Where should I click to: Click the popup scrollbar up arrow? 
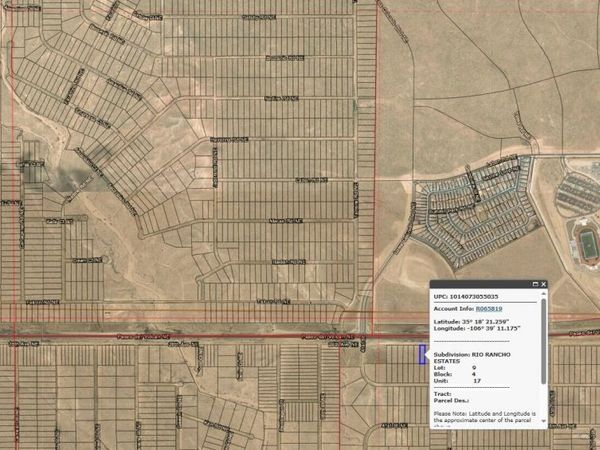543,294
